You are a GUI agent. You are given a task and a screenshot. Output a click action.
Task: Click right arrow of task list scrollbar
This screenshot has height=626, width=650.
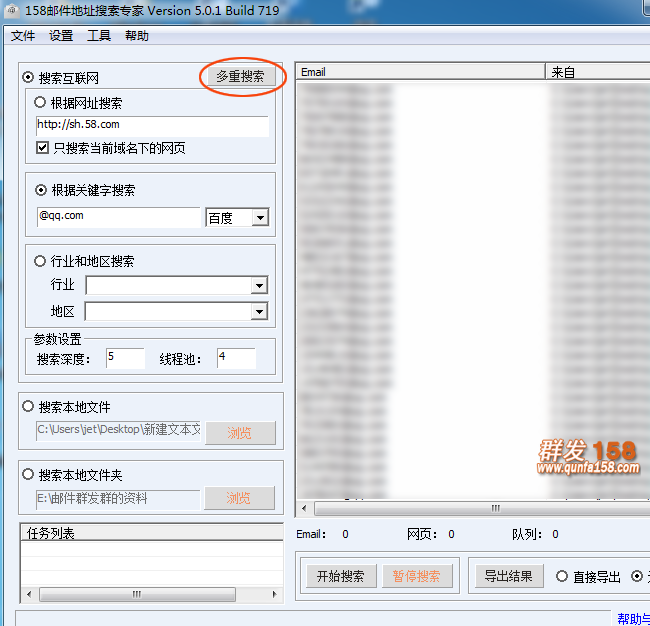[x=274, y=594]
